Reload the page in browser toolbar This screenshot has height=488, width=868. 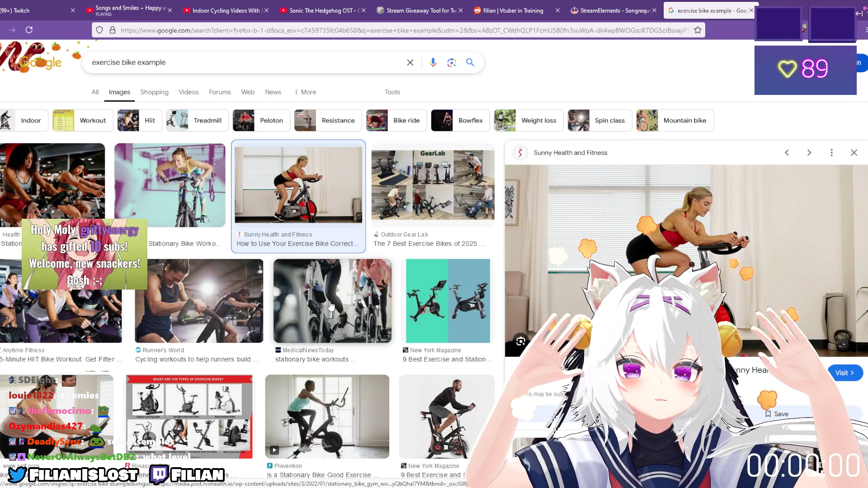coord(29,30)
